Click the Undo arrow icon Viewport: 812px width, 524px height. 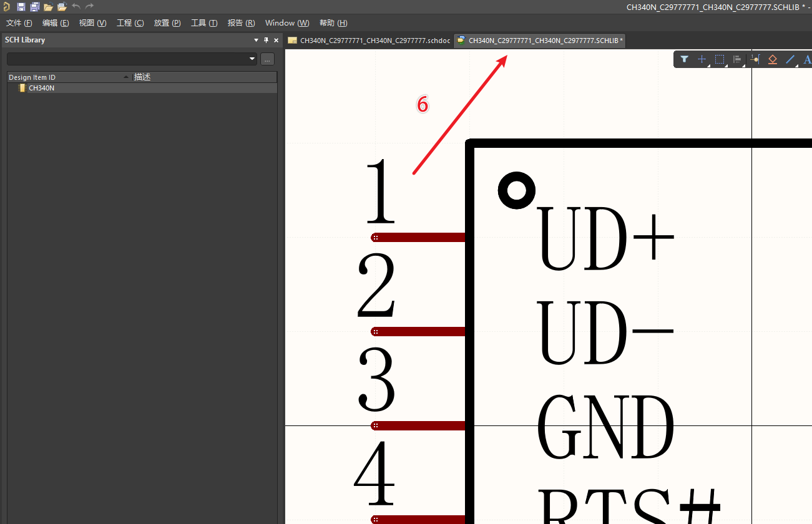[76, 7]
